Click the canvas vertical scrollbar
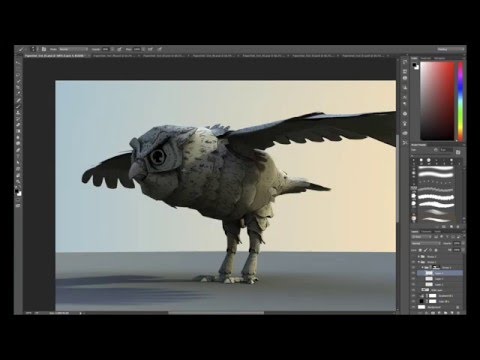 [x=397, y=178]
